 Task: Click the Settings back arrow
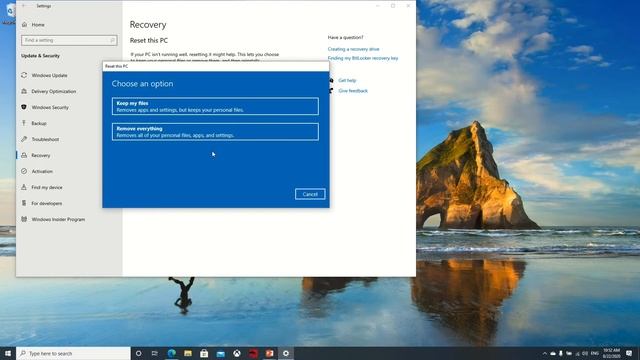pyautogui.click(x=24, y=6)
